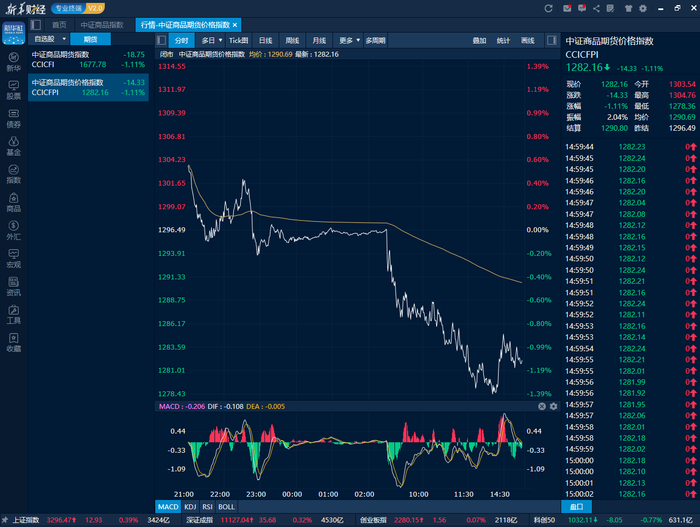Screen dimensions: 700x527
Task: Click 创业板指 in the status bar
Action: coord(373,520)
